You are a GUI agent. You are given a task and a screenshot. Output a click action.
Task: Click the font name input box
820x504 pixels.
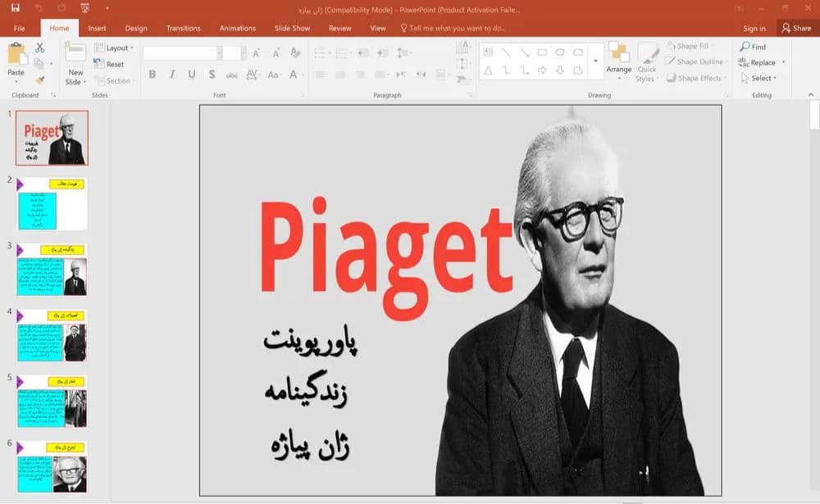tap(180, 52)
